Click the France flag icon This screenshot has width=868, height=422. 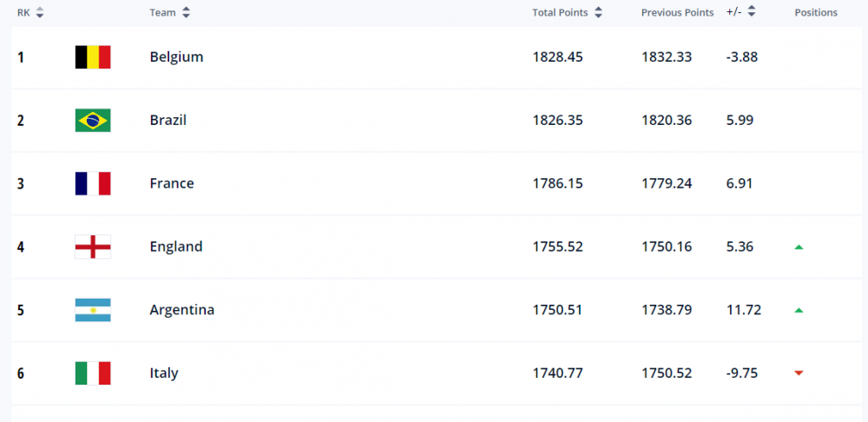pyautogui.click(x=93, y=183)
